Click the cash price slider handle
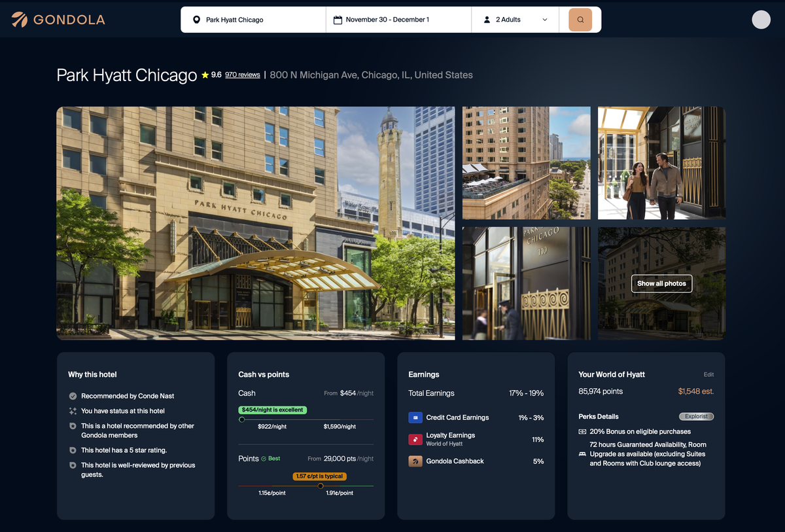 click(x=242, y=419)
